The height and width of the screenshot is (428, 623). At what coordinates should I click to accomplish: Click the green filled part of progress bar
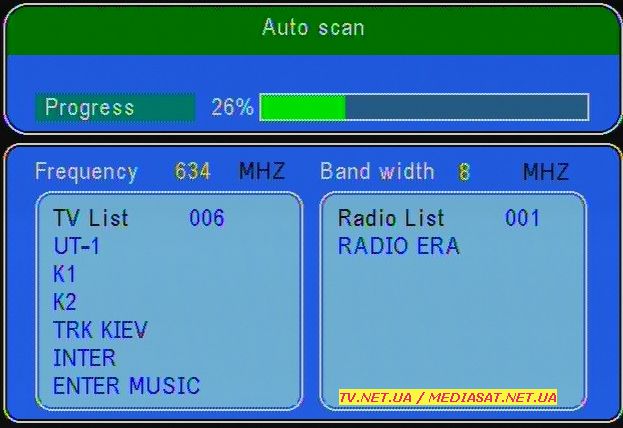(303, 107)
